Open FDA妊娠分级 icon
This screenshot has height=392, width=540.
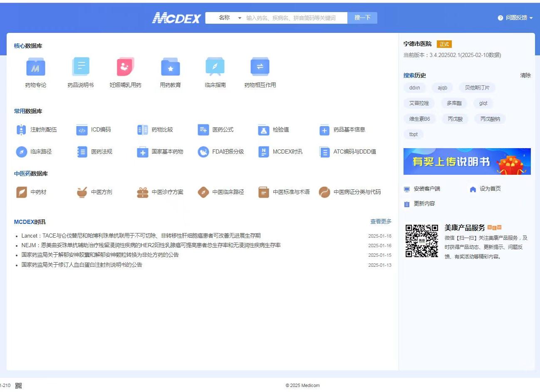203,152
